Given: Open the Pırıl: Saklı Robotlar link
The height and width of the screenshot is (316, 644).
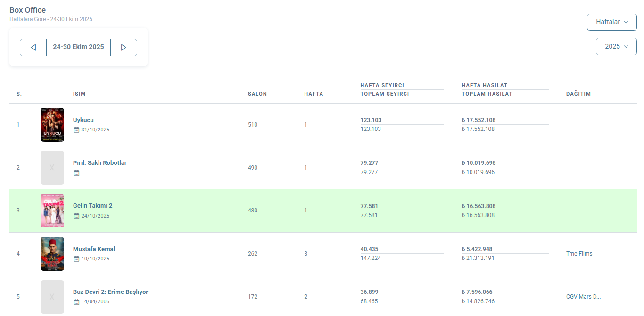Looking at the screenshot, I should [99, 163].
